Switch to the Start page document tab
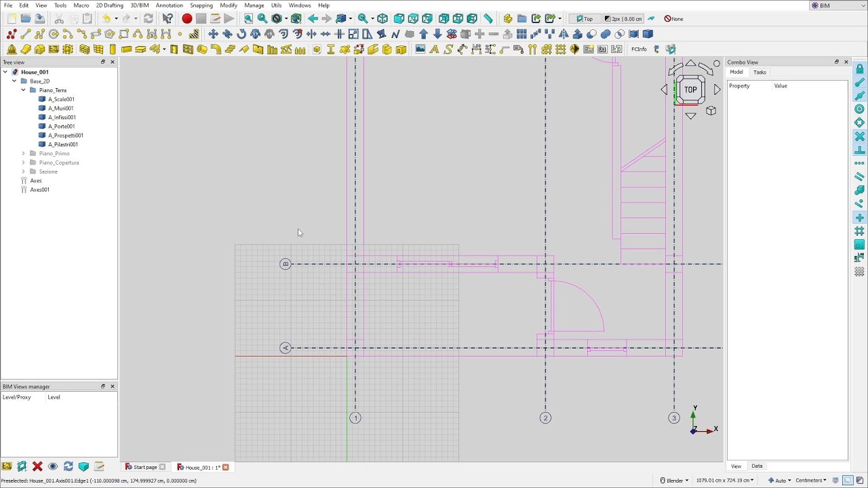The height and width of the screenshot is (488, 868). (x=144, y=467)
